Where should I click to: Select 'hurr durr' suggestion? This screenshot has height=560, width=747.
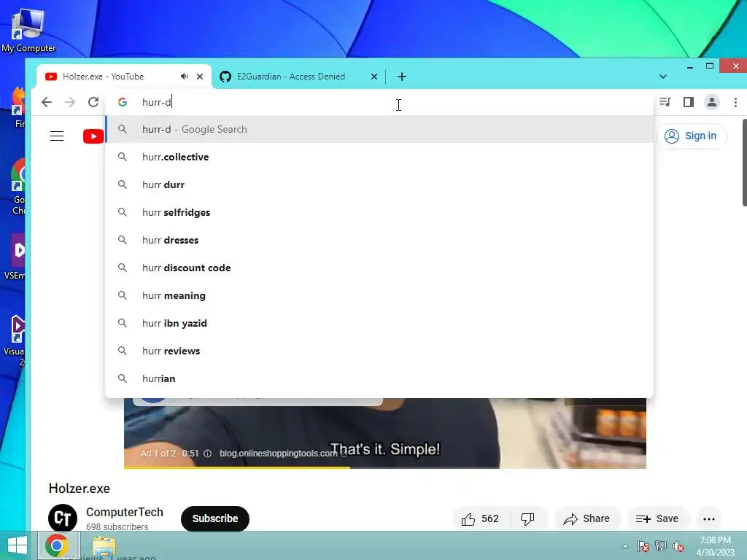pyautogui.click(x=379, y=184)
